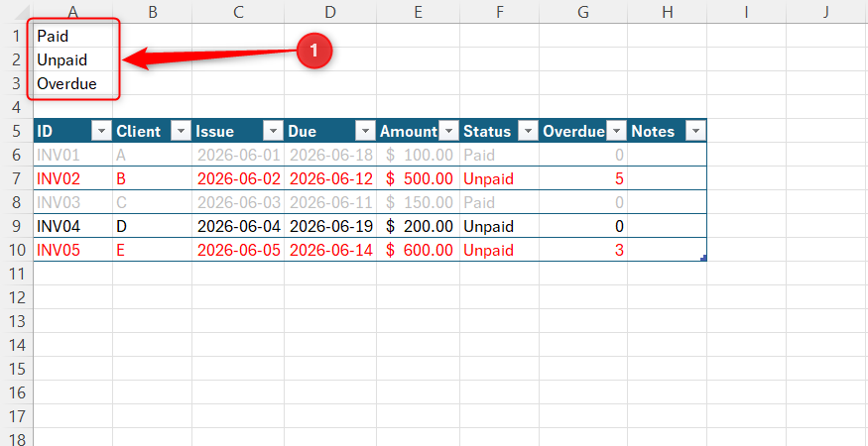Select amount cell $ 200.00
This screenshot has height=446, width=868.
418,226
